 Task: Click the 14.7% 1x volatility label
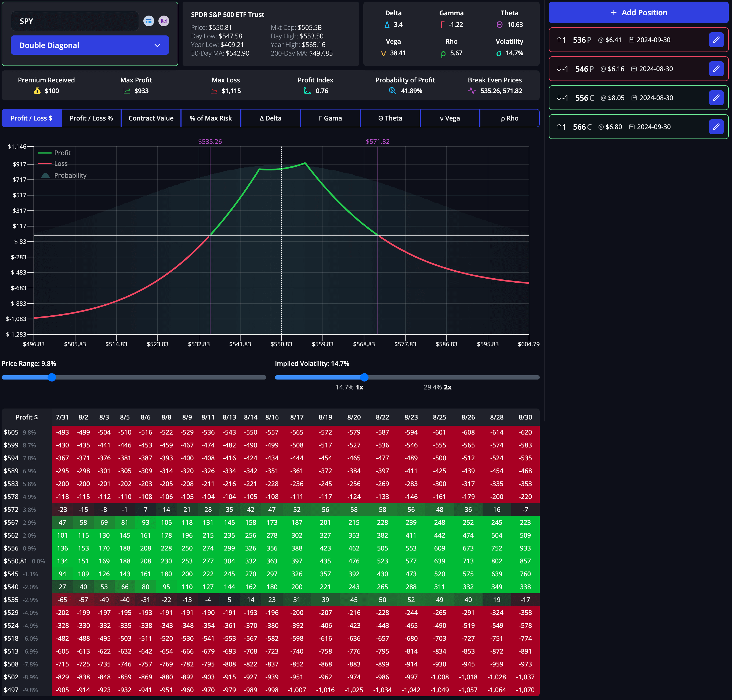pyautogui.click(x=349, y=387)
